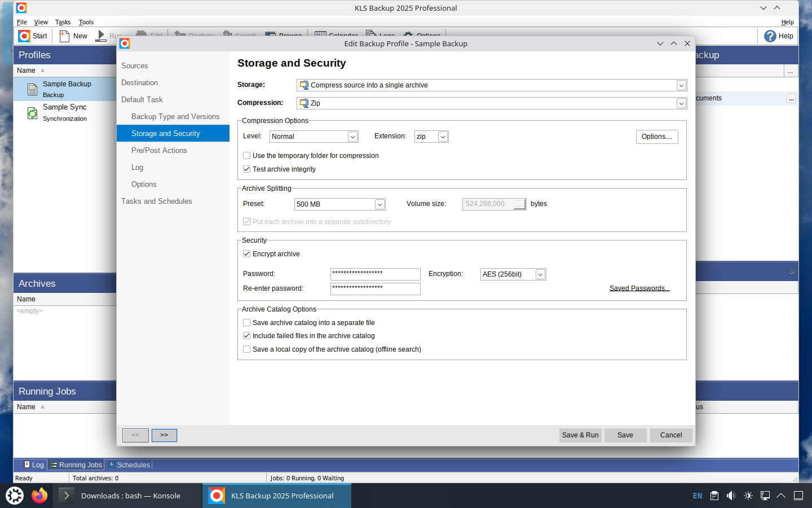Click the compression Options... button
This screenshot has height=508, width=812.
(657, 137)
